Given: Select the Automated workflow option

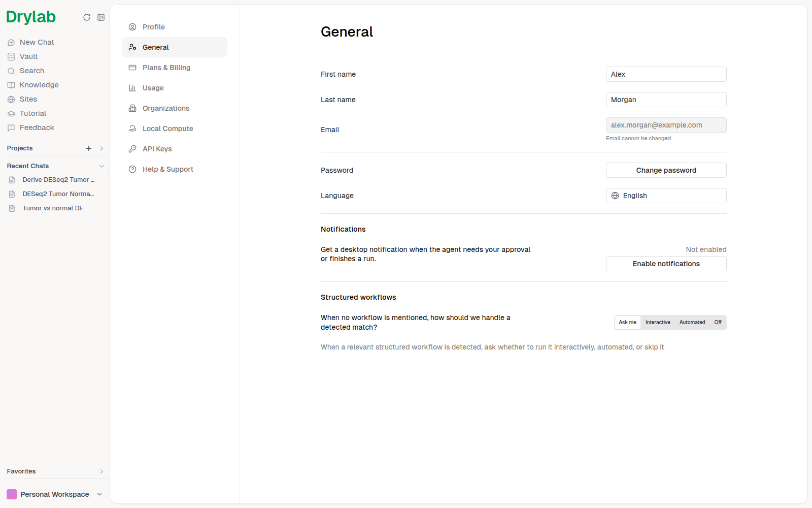Looking at the screenshot, I should coord(692,323).
